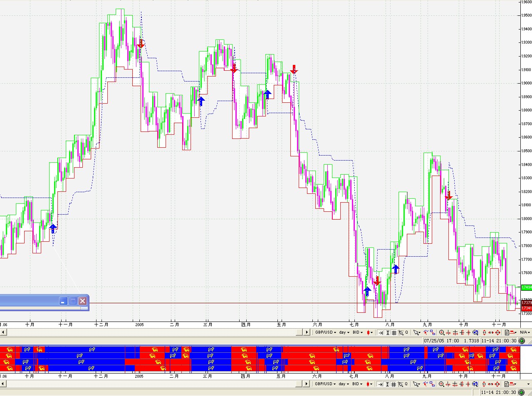Viewport: 532px width, 396px height.
Task: Click the scroll-right arrow in bottom signal panel toolbar
Action: tap(306, 384)
